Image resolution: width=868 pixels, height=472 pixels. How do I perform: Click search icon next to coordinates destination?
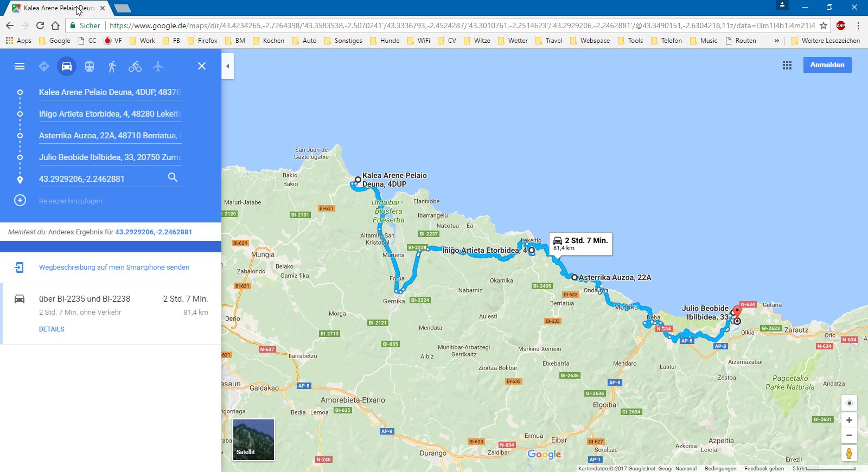173,177
